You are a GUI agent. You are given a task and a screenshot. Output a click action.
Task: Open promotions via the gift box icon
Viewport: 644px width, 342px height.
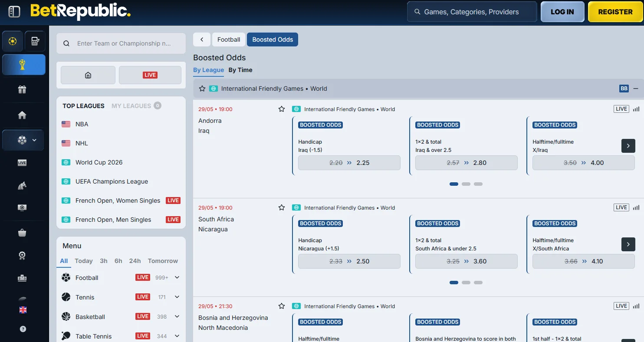point(22,89)
